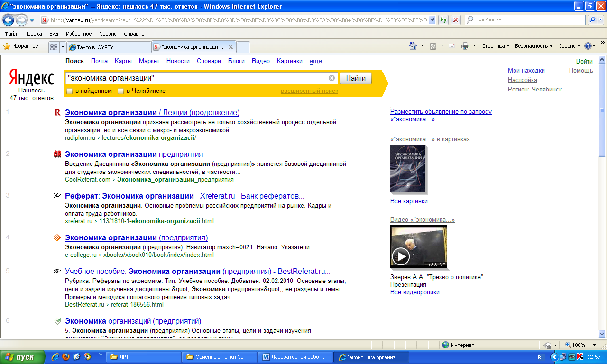The height and width of the screenshot is (364, 607).
Task: Click the Print page icon
Action: pos(465,46)
